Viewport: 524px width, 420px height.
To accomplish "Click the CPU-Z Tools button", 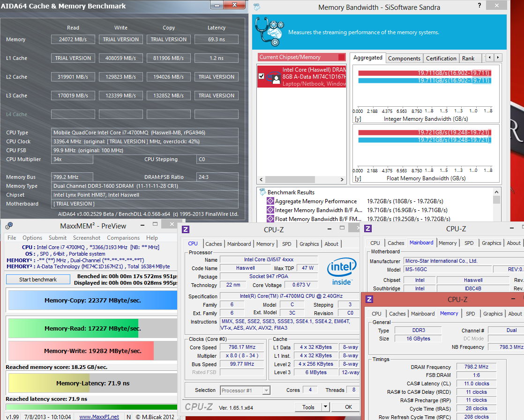I will click(308, 407).
